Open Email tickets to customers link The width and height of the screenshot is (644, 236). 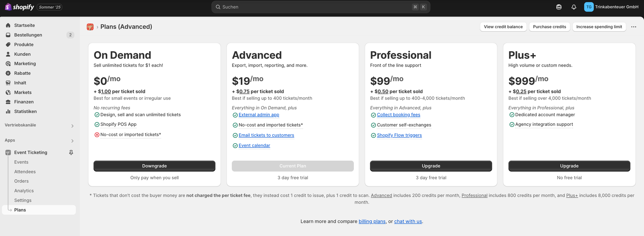pyautogui.click(x=266, y=135)
